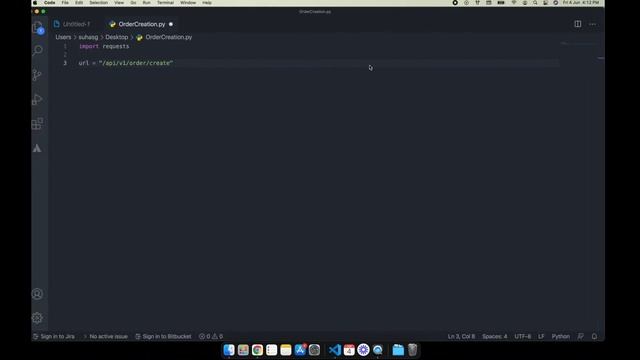640x360 pixels.
Task: Click the suhasg breadcrumb
Action: (x=88, y=37)
